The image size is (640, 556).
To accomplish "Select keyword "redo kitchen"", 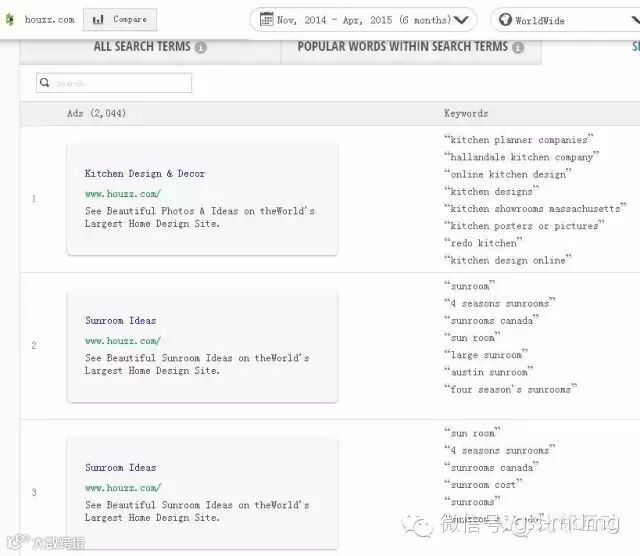I will coord(483,243).
